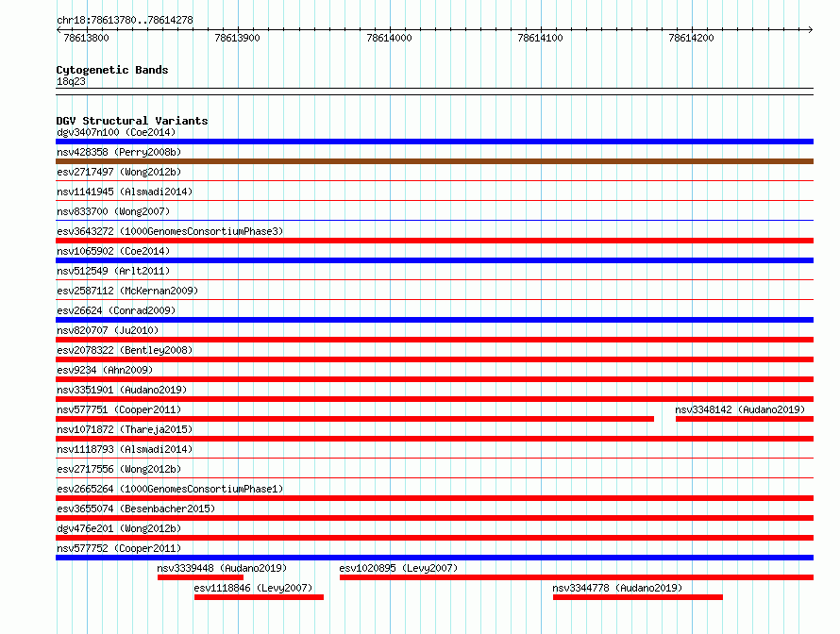Open nsv3351901 (Audano2019) variant

point(122,390)
